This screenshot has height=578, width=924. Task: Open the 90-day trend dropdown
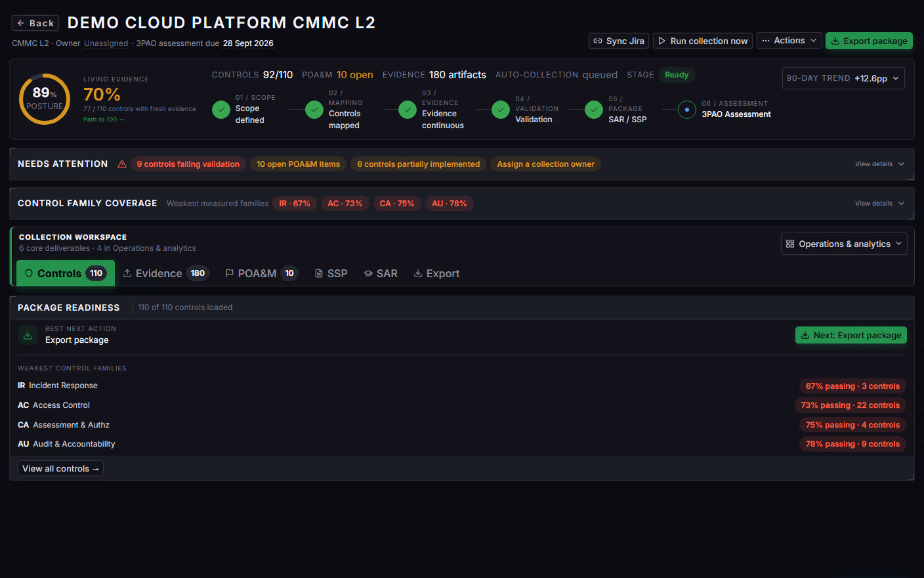tap(843, 78)
